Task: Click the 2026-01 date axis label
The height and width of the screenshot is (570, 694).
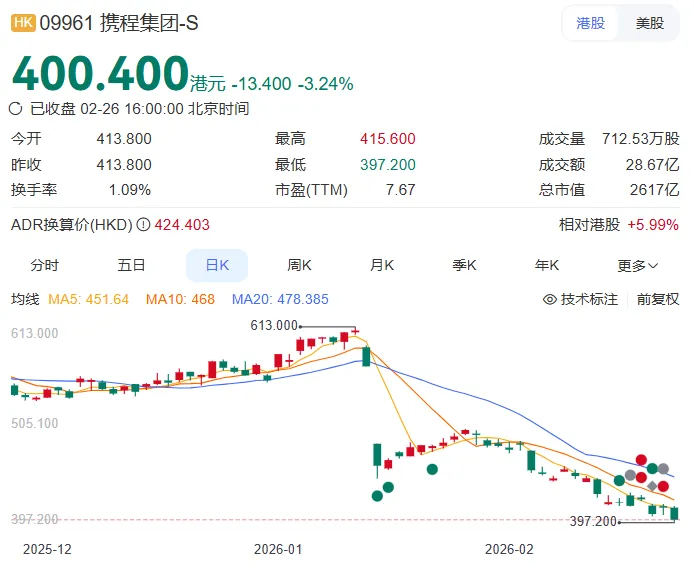Action: pyautogui.click(x=278, y=550)
